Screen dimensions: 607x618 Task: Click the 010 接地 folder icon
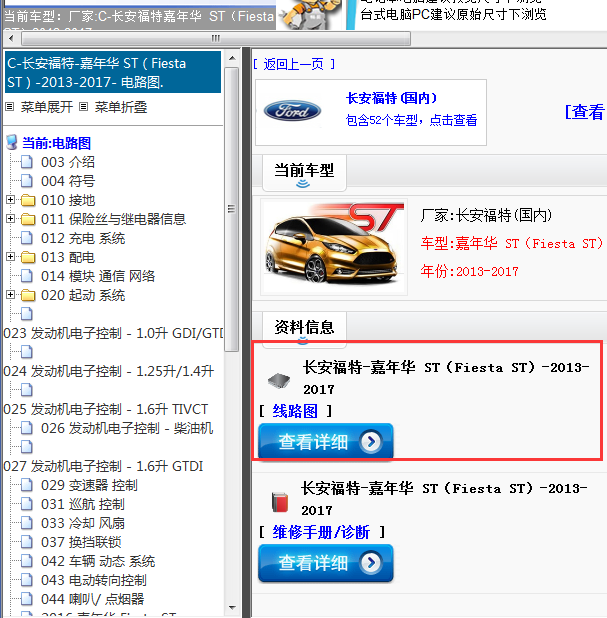tap(28, 200)
